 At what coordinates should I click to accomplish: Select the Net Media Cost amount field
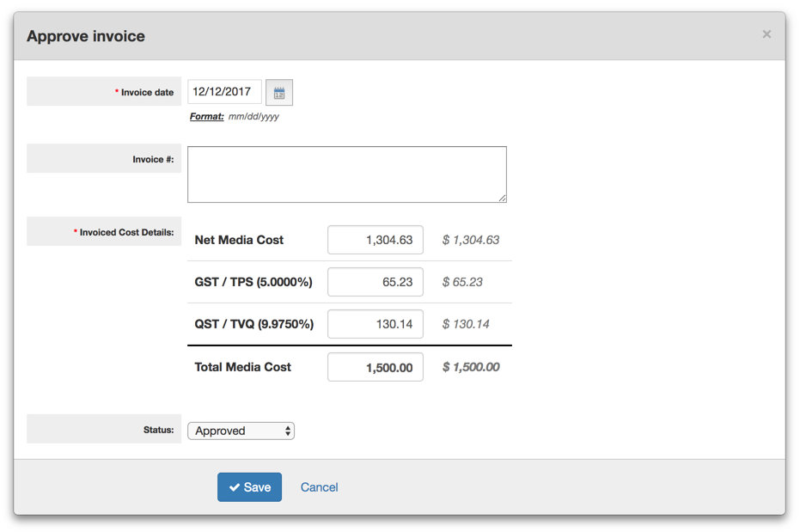[376, 241]
